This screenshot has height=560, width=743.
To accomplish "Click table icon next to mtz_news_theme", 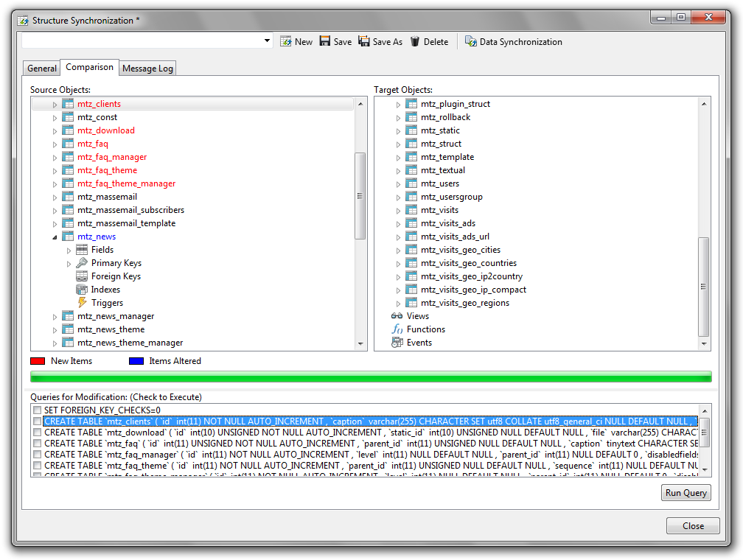I will tap(69, 329).
